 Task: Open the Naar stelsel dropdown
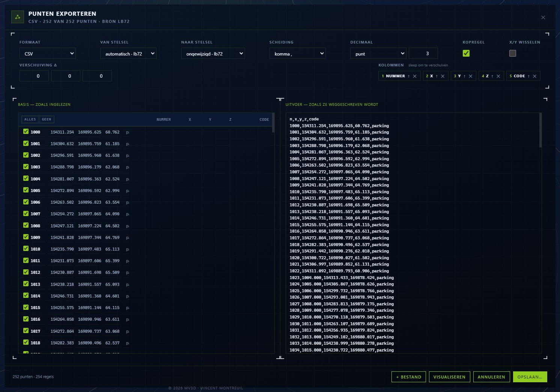(213, 54)
